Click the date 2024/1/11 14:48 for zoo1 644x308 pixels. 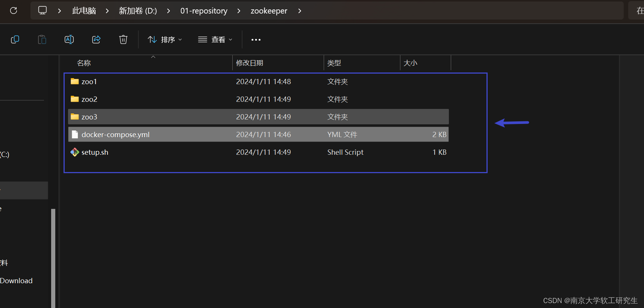pos(264,82)
